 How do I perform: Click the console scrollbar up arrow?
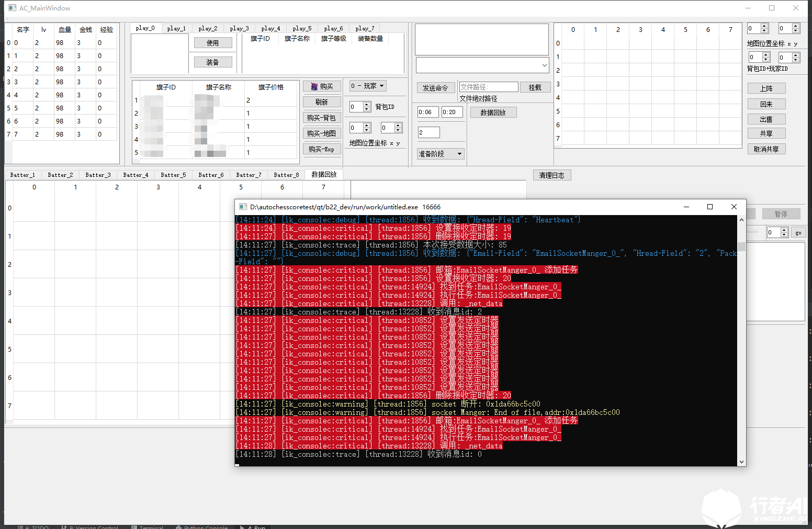(741, 220)
